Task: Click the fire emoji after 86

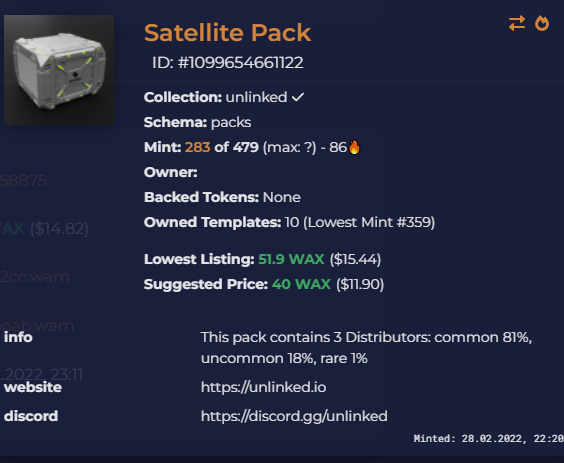Action: pyautogui.click(x=354, y=147)
